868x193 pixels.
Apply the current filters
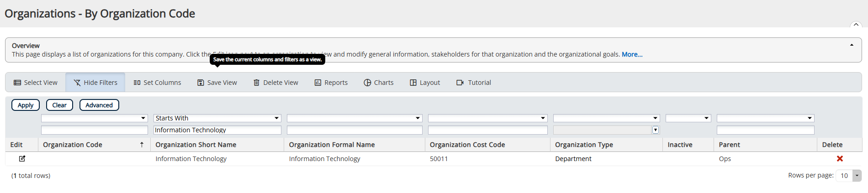pyautogui.click(x=26, y=105)
